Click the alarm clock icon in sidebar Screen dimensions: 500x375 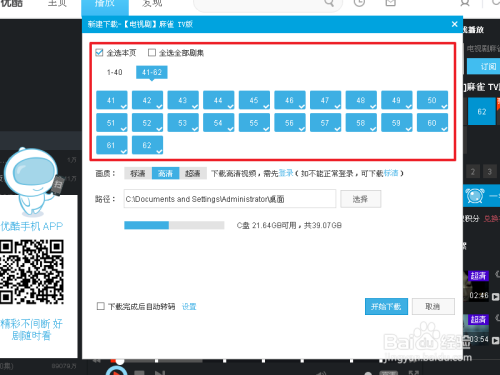[475, 196]
